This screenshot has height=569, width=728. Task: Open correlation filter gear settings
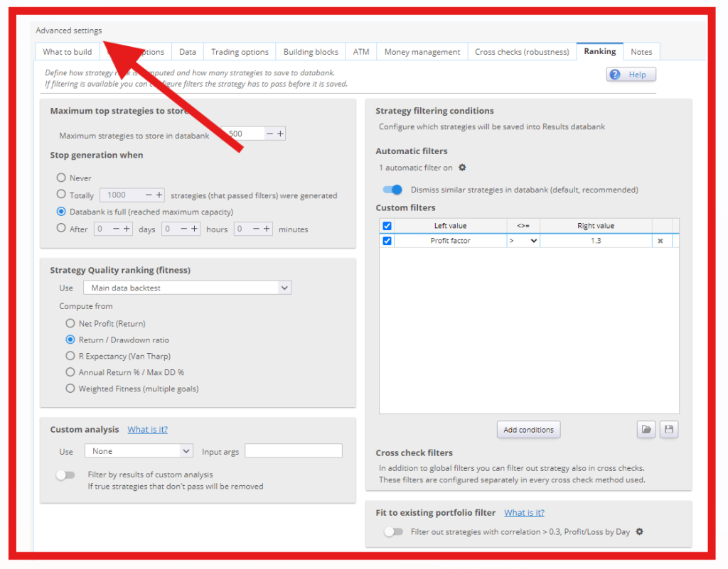pos(639,531)
